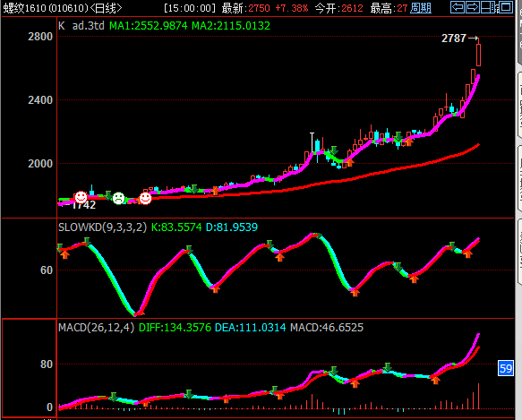The image size is (522, 420).
Task: Click the MA1:2552.9874 value
Action: pyautogui.click(x=149, y=26)
